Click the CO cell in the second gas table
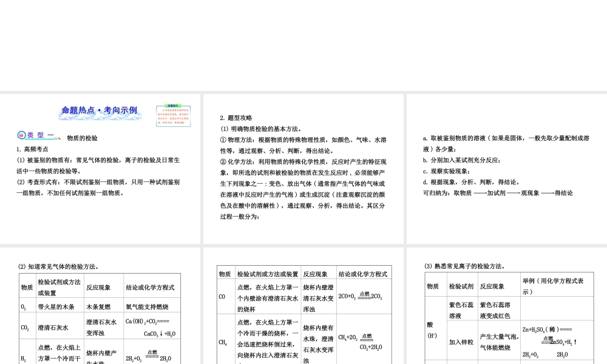The height and width of the screenshot is (364, 607). [x=226, y=297]
